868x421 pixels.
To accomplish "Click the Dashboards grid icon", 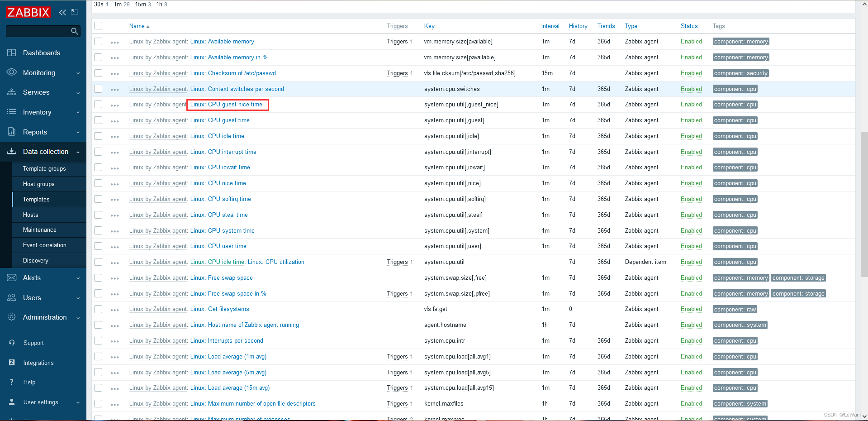I will 12,53.
